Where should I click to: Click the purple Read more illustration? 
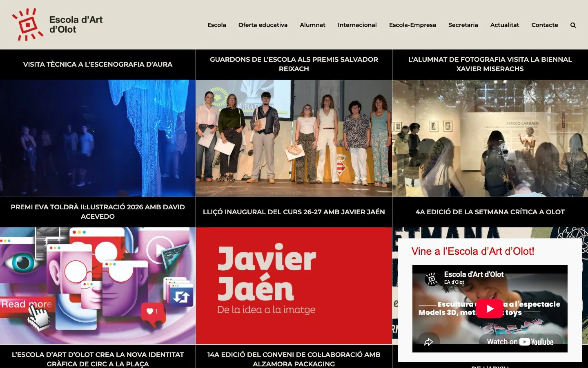point(98,286)
